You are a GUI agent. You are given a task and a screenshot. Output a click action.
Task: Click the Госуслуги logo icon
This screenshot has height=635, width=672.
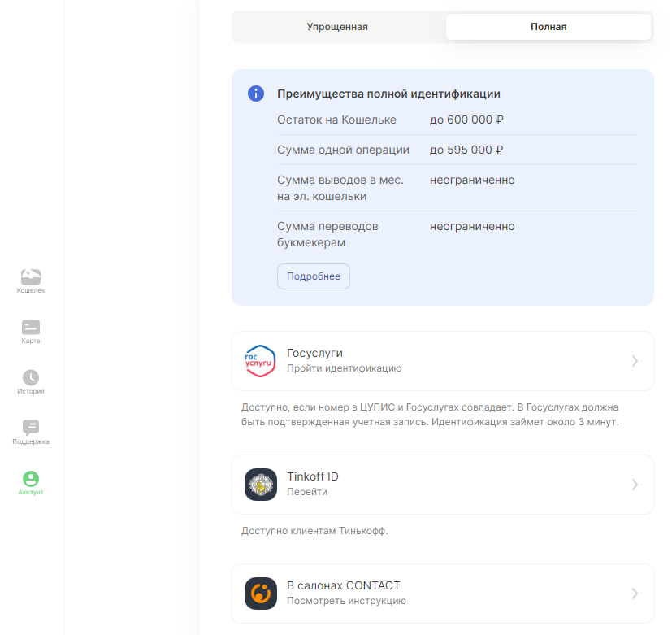(x=261, y=361)
